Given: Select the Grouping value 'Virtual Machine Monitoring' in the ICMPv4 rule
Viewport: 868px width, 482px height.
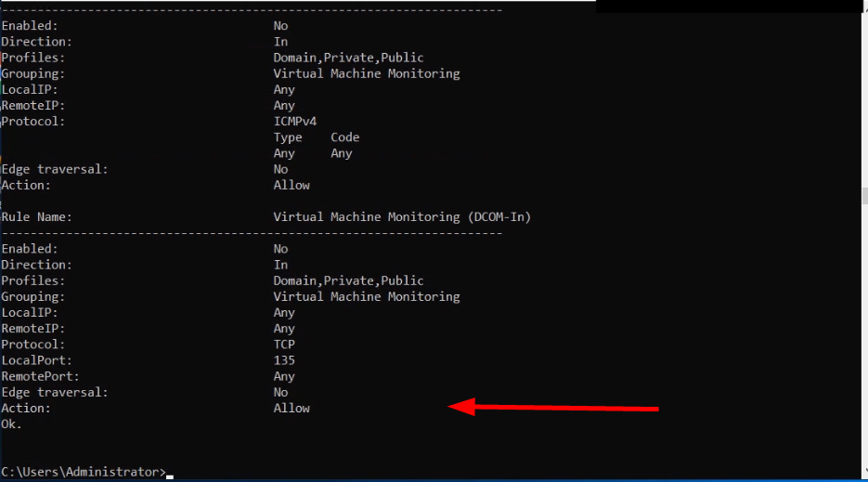Looking at the screenshot, I should 367,73.
